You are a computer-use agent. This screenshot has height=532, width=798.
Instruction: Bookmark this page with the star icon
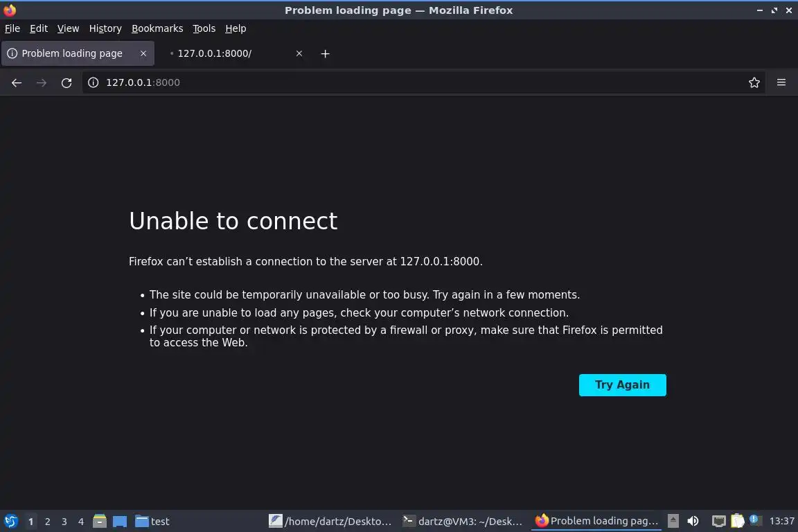click(754, 82)
